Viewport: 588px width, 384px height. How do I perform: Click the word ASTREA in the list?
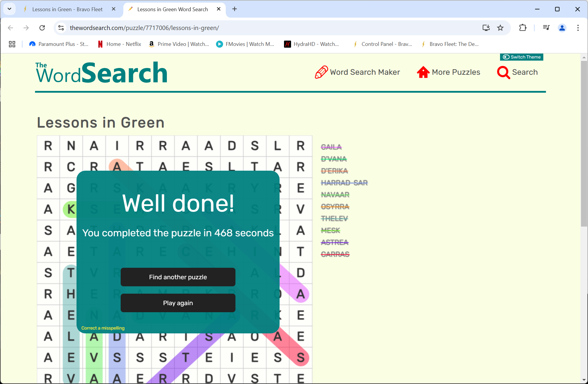click(335, 242)
